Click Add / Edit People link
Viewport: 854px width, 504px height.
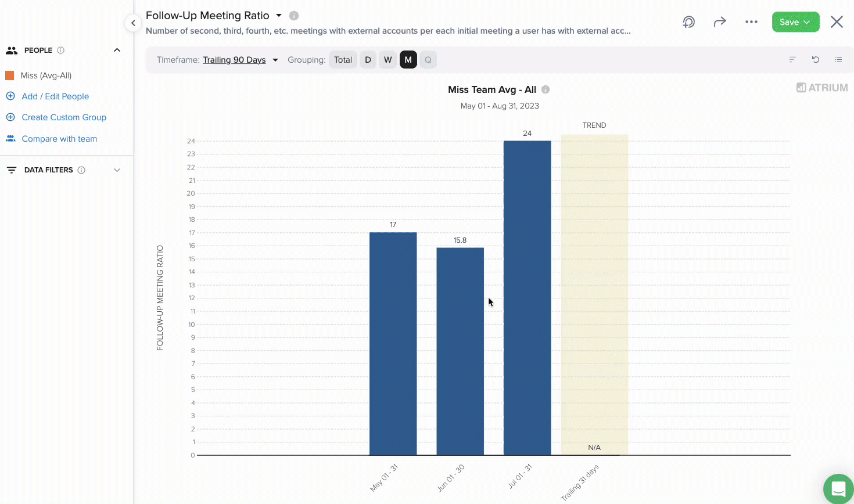click(x=55, y=96)
